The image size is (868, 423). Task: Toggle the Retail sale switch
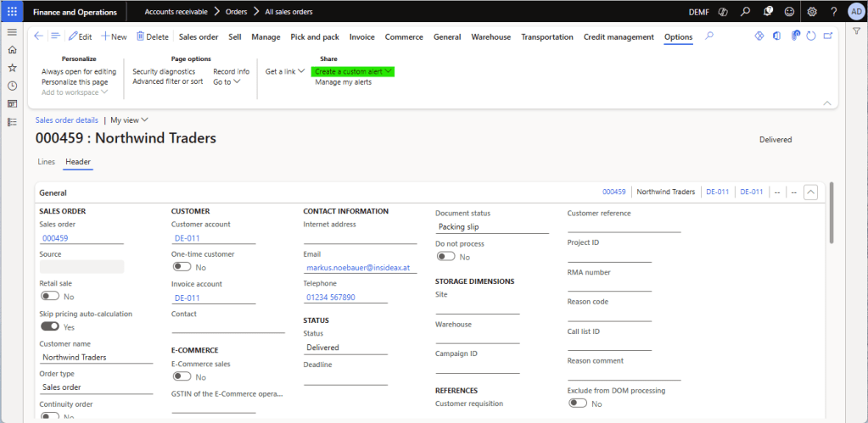pyautogui.click(x=49, y=297)
